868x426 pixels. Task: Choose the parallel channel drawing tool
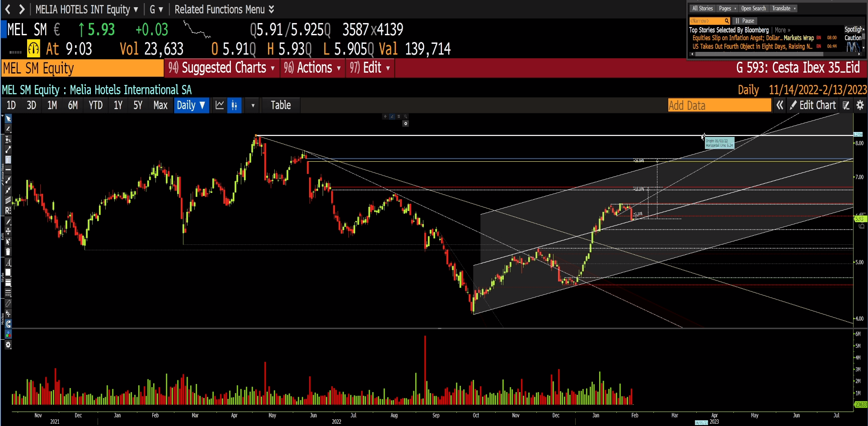(8, 200)
